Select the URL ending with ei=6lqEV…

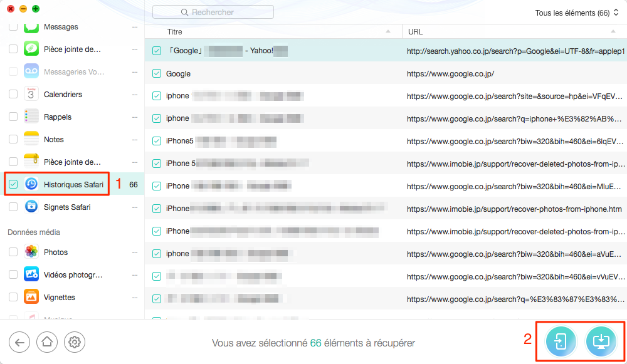click(x=515, y=142)
